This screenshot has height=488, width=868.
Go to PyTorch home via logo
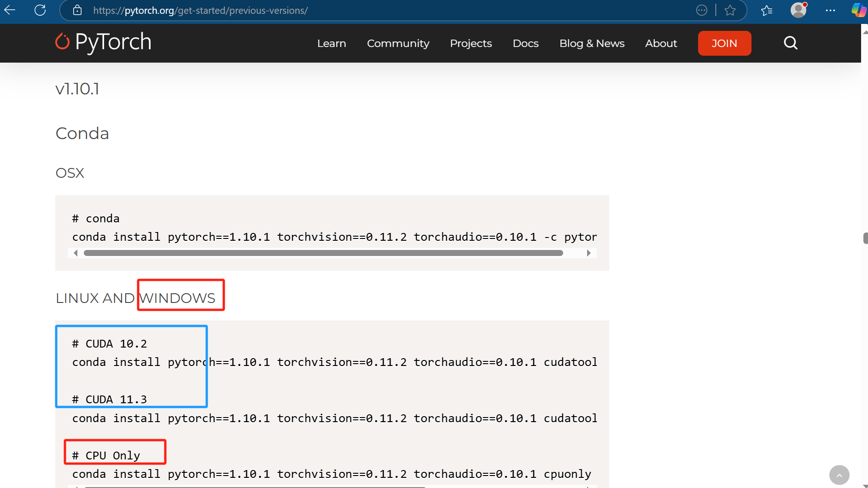point(103,42)
